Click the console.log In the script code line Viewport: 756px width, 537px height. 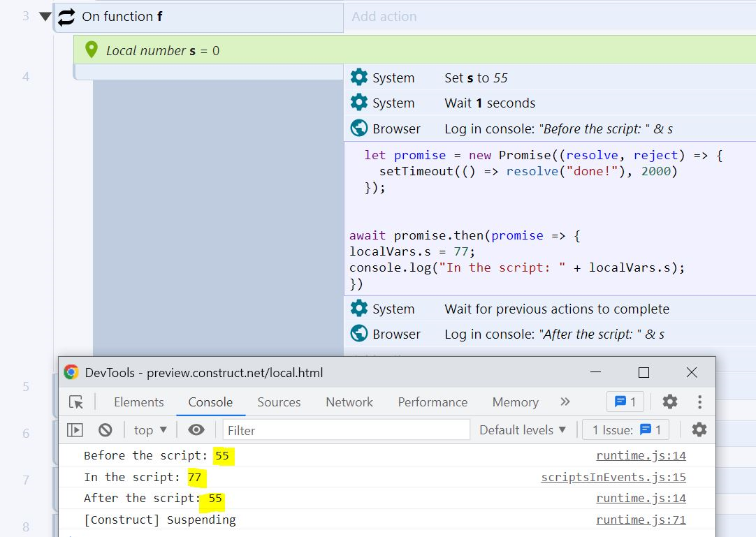tap(517, 267)
